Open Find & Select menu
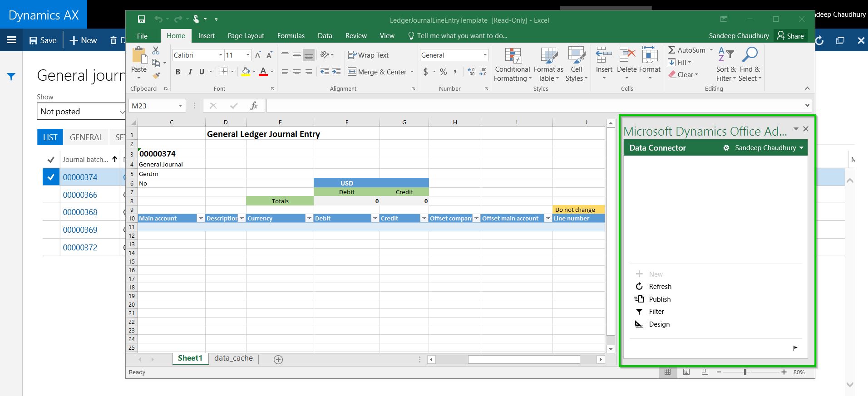The height and width of the screenshot is (396, 868). (x=750, y=64)
